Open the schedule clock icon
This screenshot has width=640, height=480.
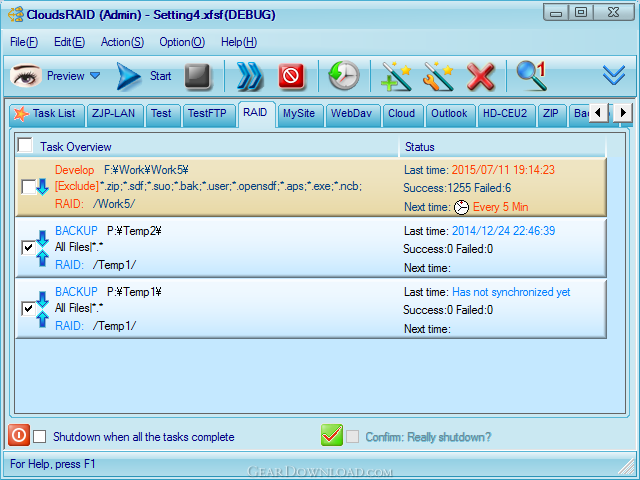(344, 76)
